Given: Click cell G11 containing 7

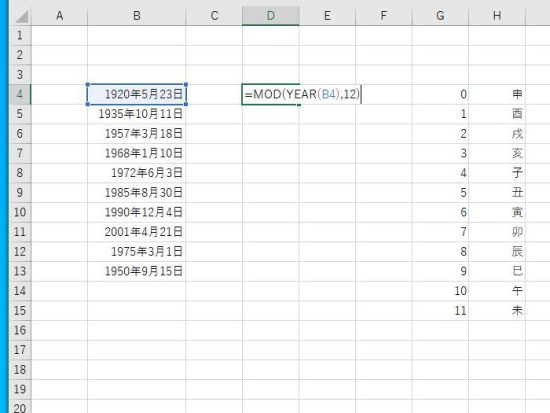Looking at the screenshot, I should [440, 232].
